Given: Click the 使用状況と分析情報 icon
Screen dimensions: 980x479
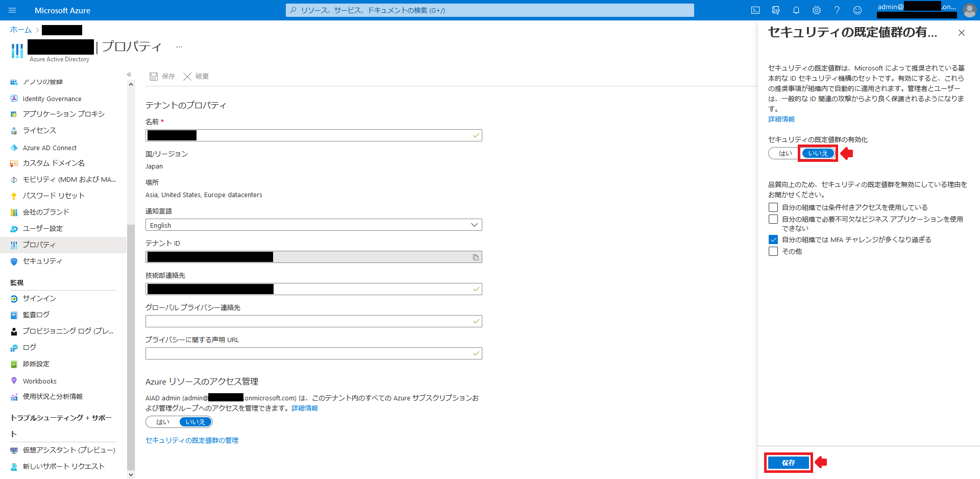Looking at the screenshot, I should tap(14, 397).
